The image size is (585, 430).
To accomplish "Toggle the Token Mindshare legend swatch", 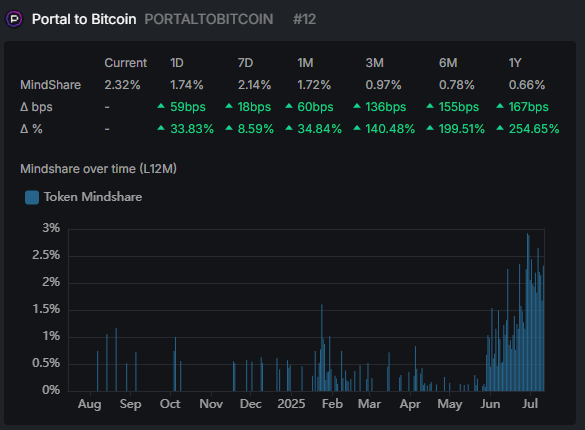I will [32, 197].
